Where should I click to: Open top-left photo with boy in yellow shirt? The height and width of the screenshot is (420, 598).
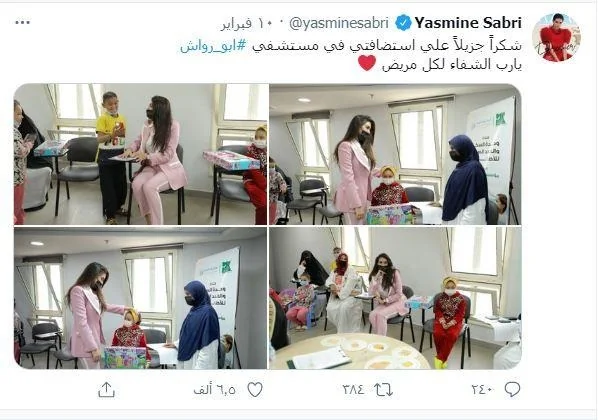point(141,154)
